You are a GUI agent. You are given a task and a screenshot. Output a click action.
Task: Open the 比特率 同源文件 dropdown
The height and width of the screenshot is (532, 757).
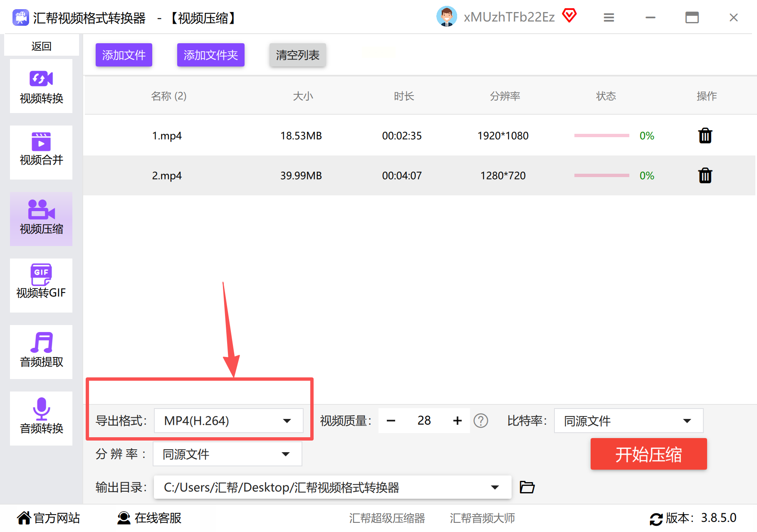(628, 421)
